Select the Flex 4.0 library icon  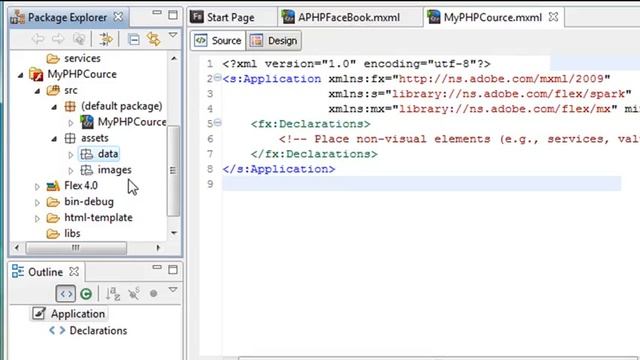click(53, 186)
